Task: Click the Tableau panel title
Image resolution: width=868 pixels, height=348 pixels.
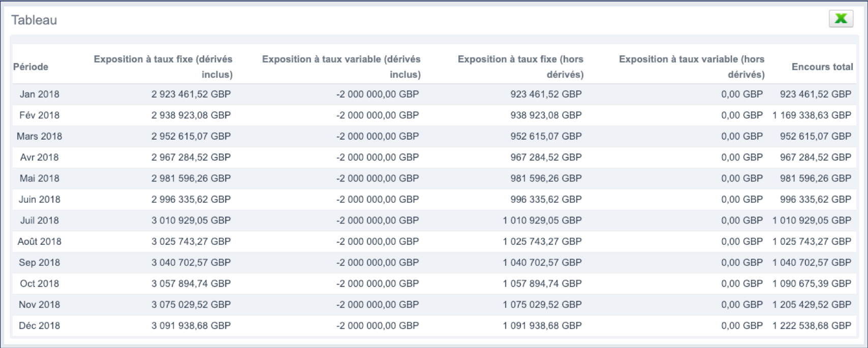Action: click(x=34, y=20)
